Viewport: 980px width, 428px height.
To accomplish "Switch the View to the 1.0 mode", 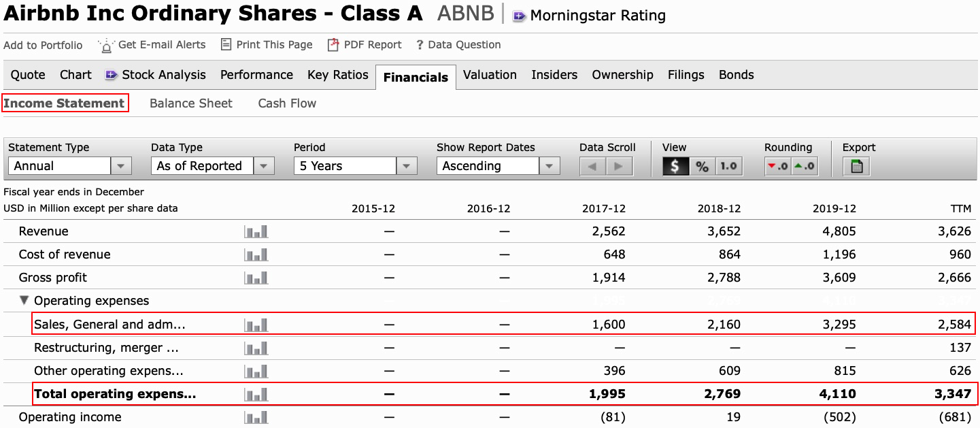I will pyautogui.click(x=728, y=166).
